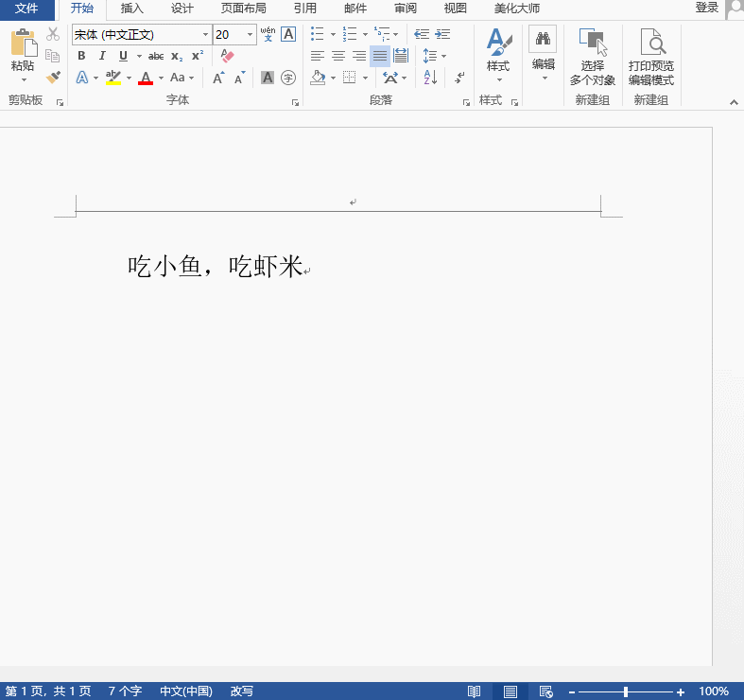This screenshot has height=700, width=744.
Task: Click the Cut scissors icon
Action: pyautogui.click(x=53, y=34)
